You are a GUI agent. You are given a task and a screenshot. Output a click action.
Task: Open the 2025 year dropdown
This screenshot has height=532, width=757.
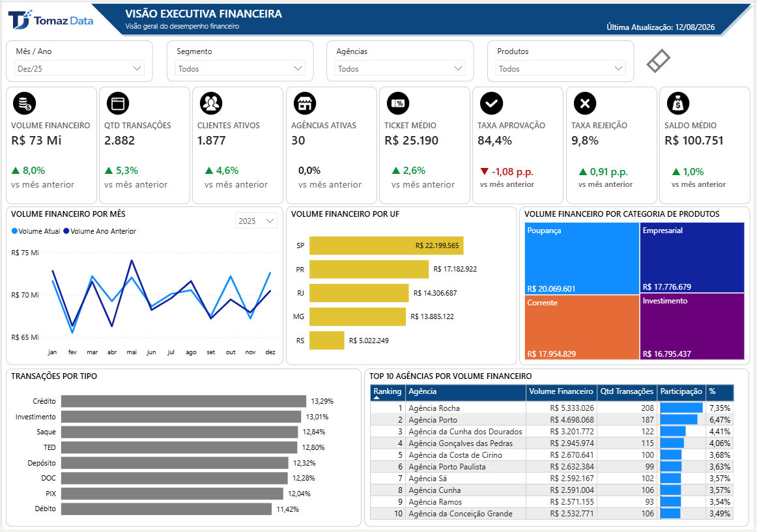tap(256, 221)
